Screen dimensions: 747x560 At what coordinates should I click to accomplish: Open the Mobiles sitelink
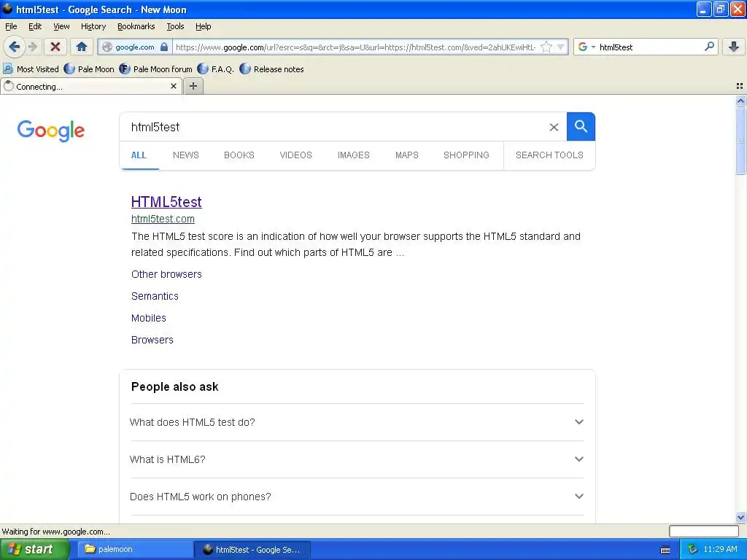tap(149, 318)
